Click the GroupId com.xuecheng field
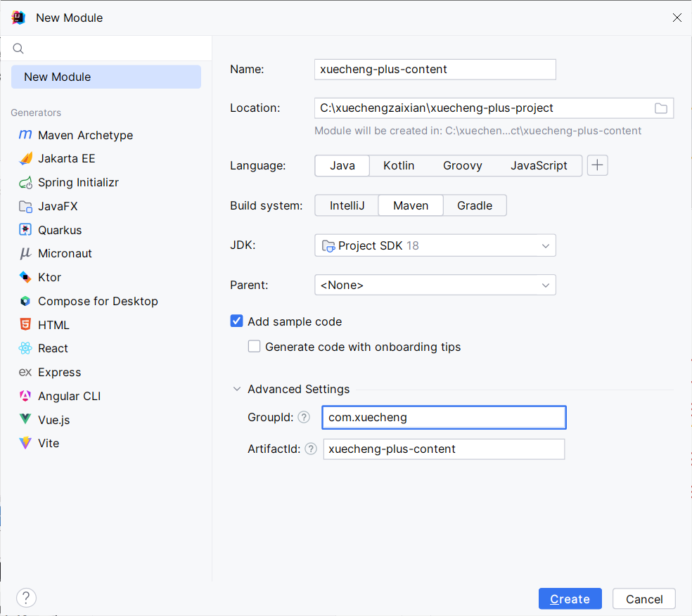Image resolution: width=692 pixels, height=616 pixels. point(444,418)
